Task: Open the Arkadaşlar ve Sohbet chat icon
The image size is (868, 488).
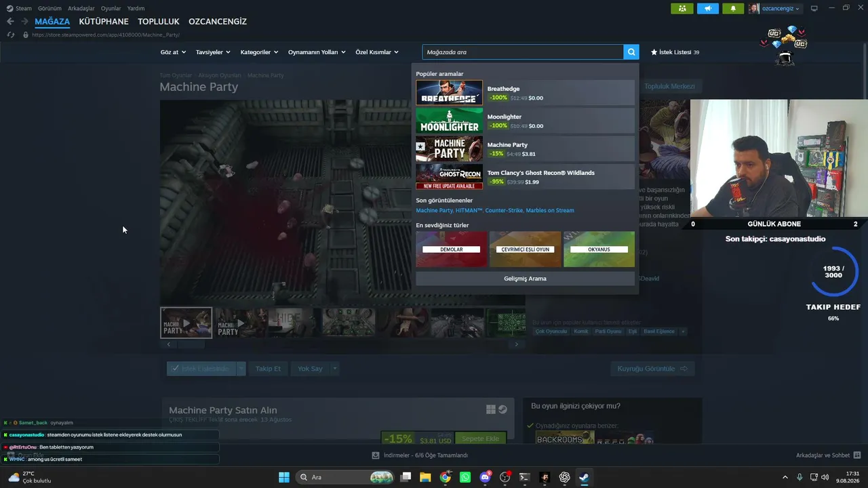Action: (x=857, y=455)
